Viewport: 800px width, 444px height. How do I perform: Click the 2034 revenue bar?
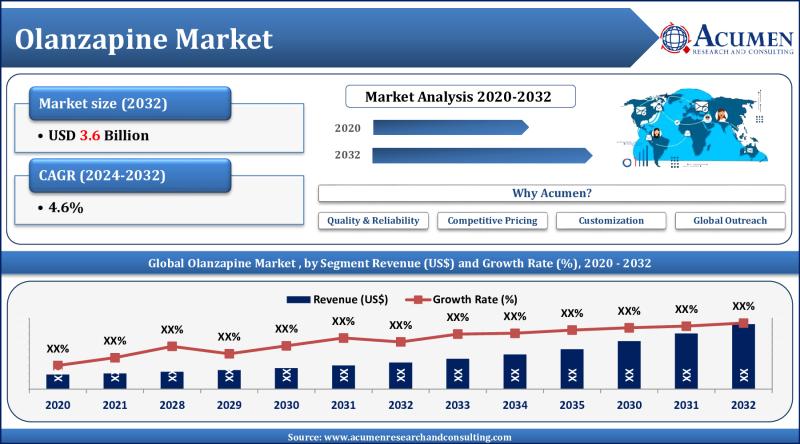(515, 372)
